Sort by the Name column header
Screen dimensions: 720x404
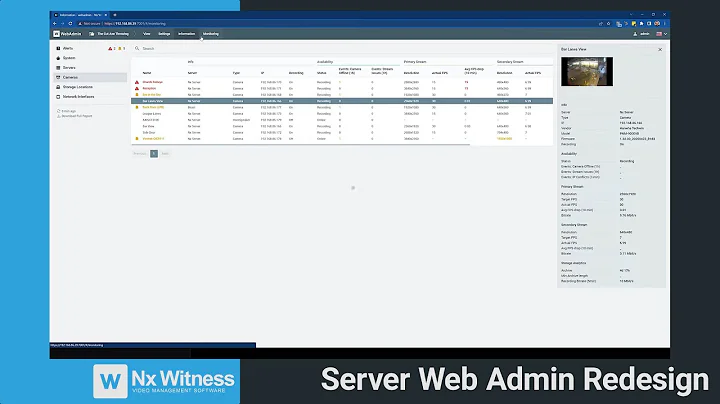pyautogui.click(x=146, y=73)
